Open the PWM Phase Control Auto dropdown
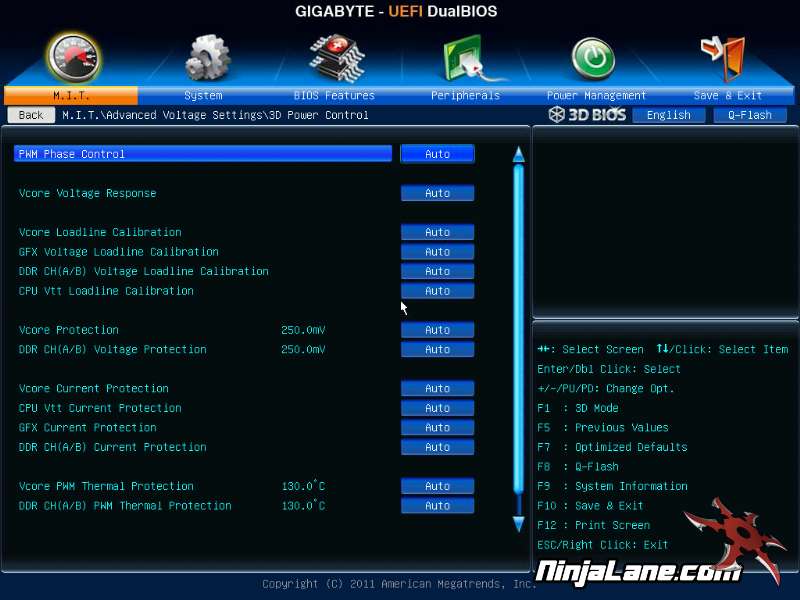This screenshot has height=600, width=800. [x=437, y=154]
